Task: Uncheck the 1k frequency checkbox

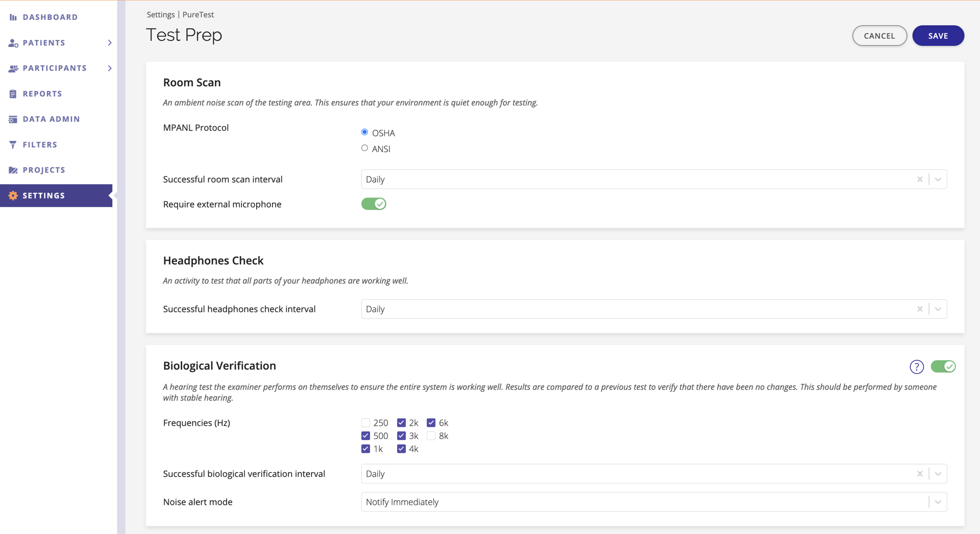Action: click(365, 449)
